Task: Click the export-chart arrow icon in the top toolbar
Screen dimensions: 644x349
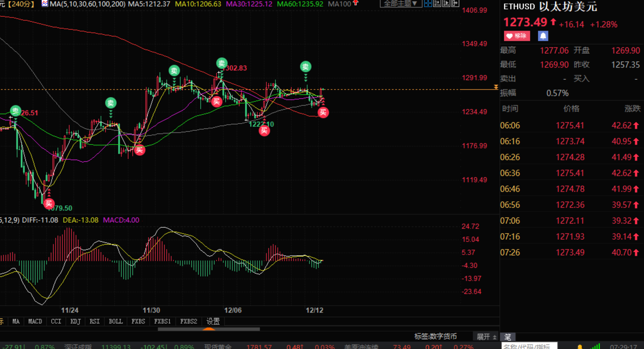Action: pos(455,3)
